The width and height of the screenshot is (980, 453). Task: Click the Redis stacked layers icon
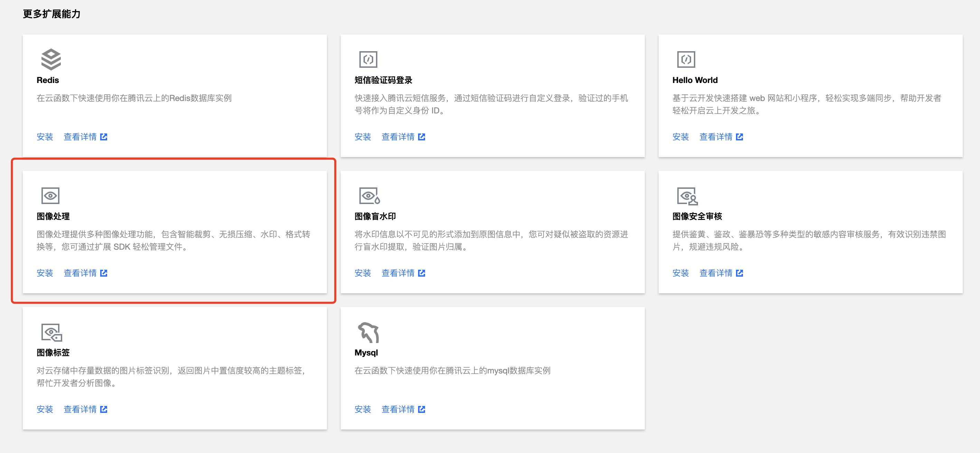pyautogui.click(x=50, y=59)
